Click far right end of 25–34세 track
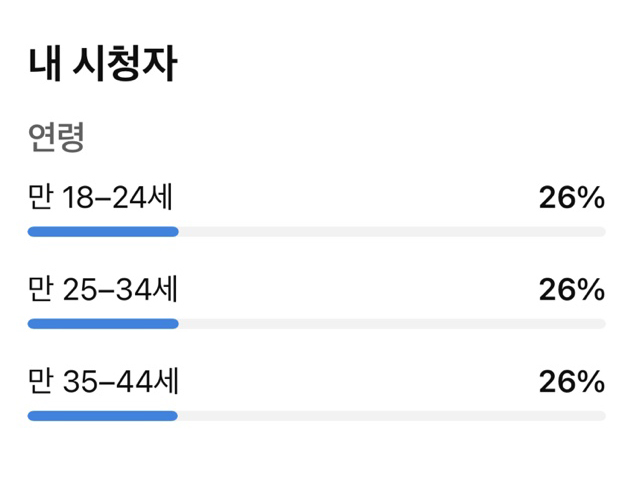The width and height of the screenshot is (633, 480). pyautogui.click(x=602, y=324)
